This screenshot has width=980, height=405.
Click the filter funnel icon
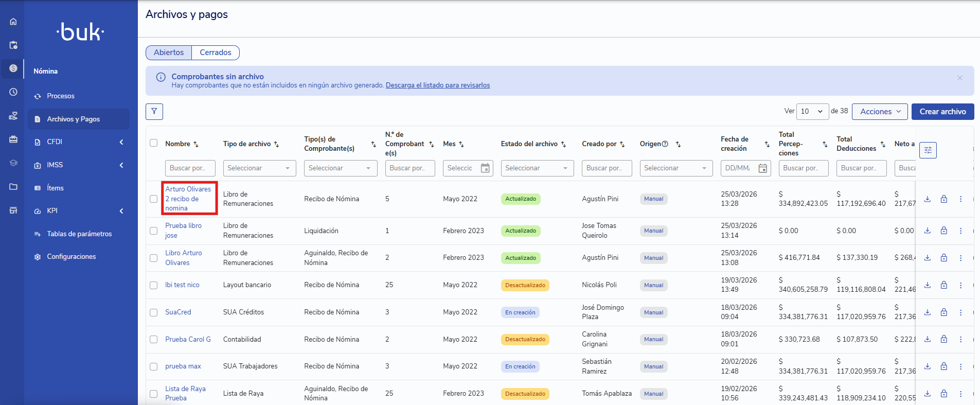coord(154,111)
